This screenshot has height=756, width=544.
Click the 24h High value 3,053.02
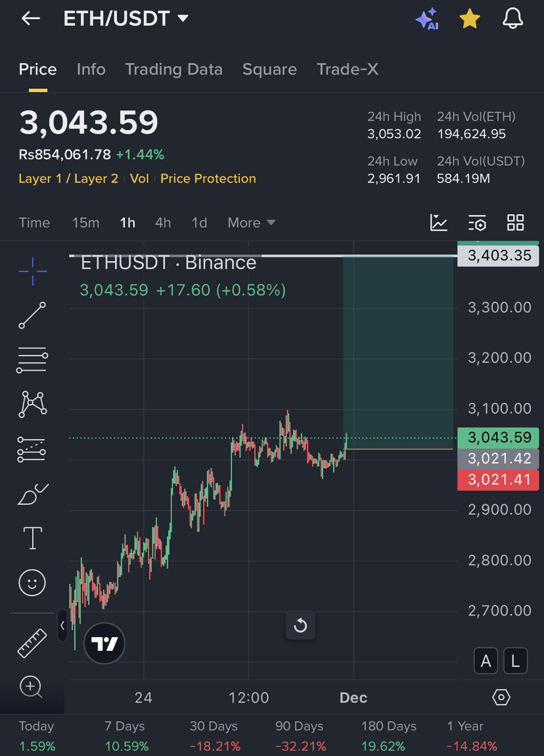tap(394, 134)
